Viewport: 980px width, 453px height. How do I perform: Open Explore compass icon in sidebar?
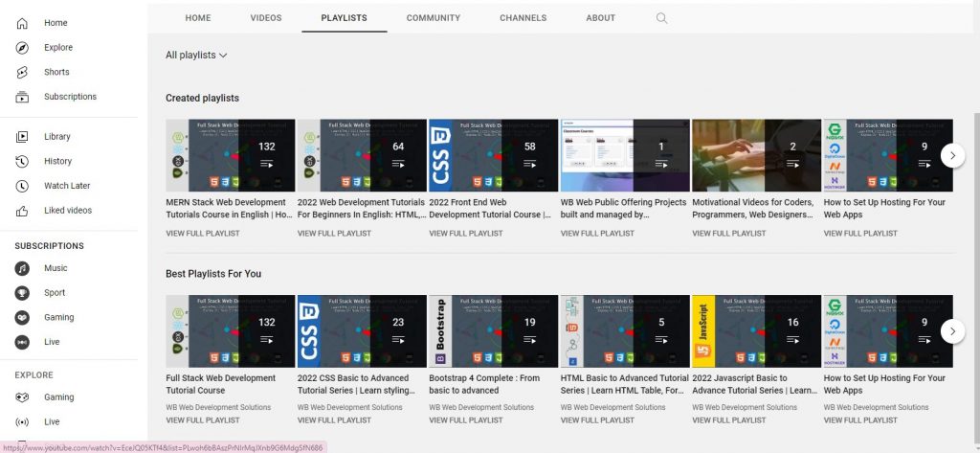tap(22, 48)
